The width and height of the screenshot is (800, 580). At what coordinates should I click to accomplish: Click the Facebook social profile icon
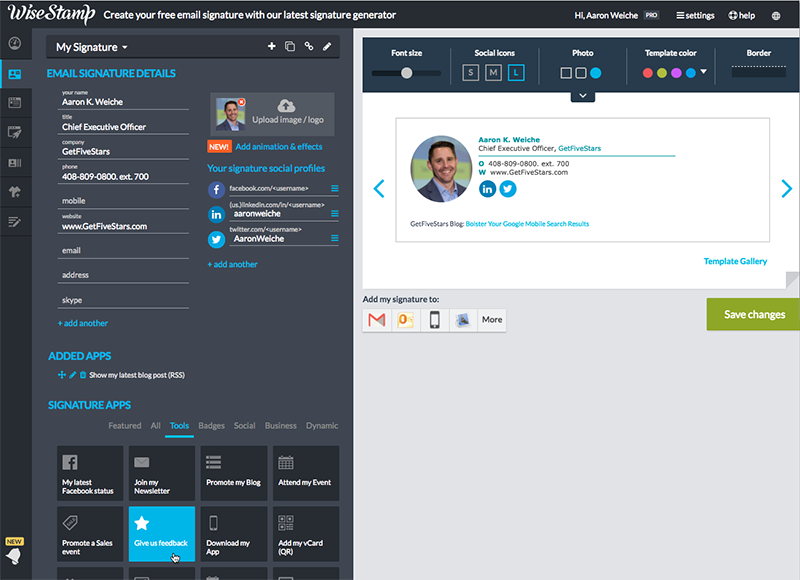(x=216, y=190)
